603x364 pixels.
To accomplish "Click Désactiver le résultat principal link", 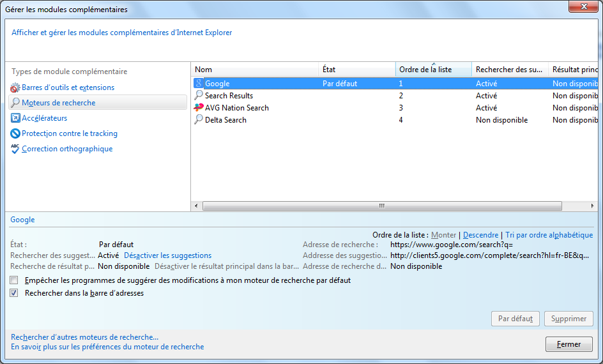I will tap(227, 266).
